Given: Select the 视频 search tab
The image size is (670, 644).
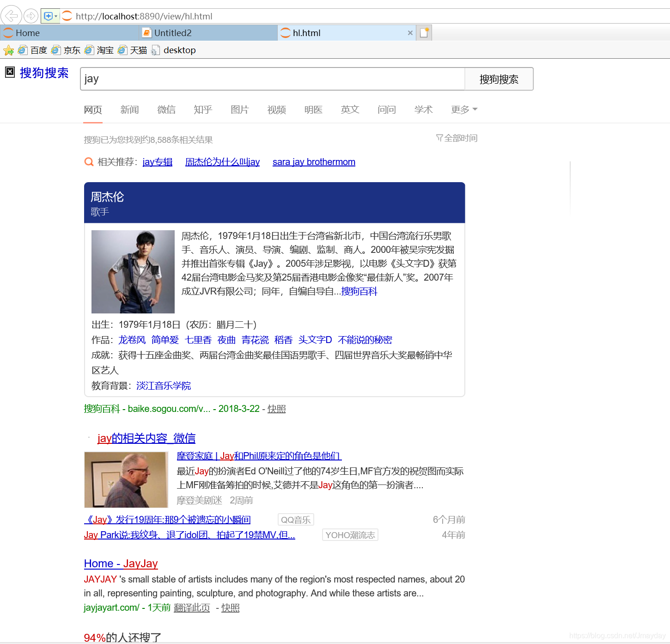Looking at the screenshot, I should 277,110.
